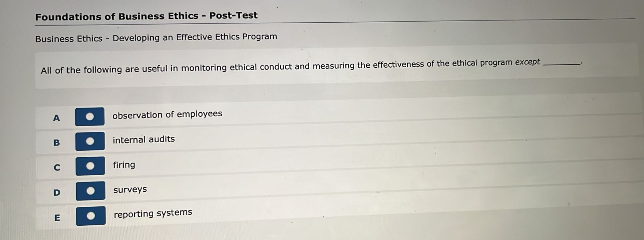Screen dimensions: 644x240
Task: Click the option B letter label
Action: pyautogui.click(x=56, y=142)
